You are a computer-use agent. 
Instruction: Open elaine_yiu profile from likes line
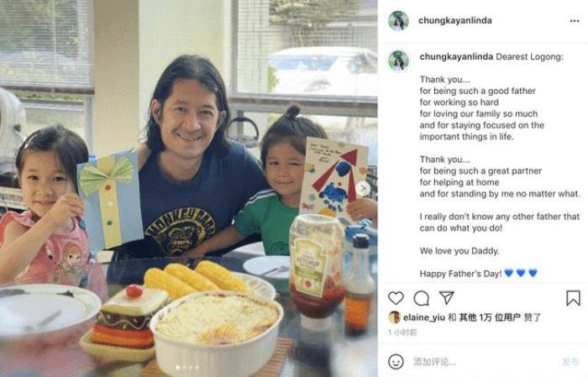pos(424,317)
